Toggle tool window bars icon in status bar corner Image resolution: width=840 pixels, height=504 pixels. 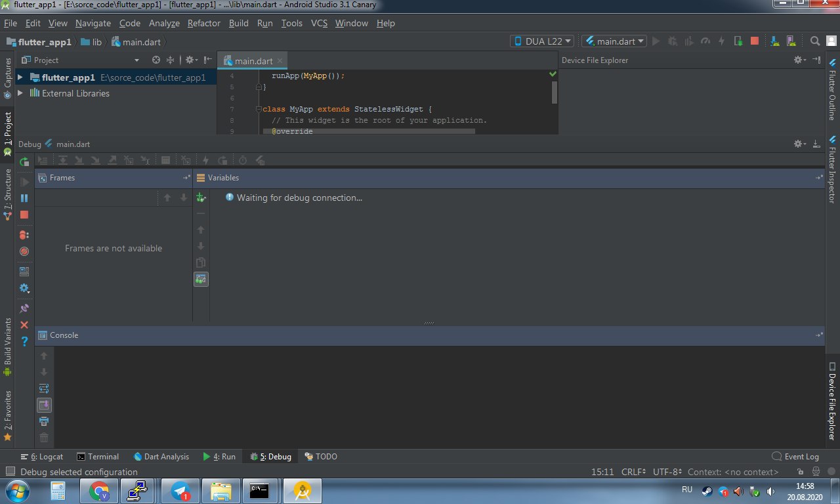pyautogui.click(x=10, y=472)
